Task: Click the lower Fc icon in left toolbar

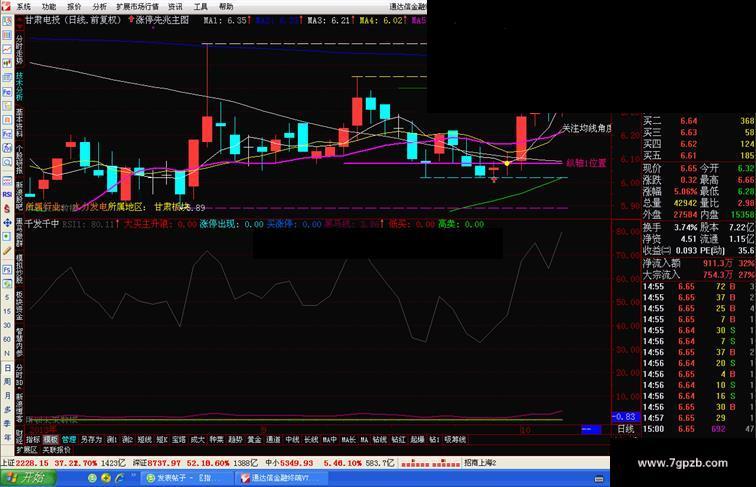Action: 7,270
